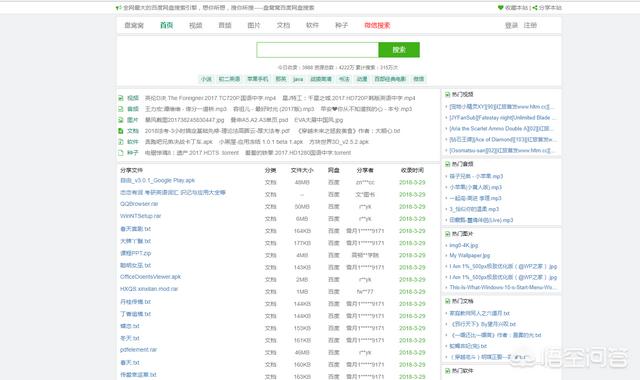Open the QQBrowser.rar shared file

pyautogui.click(x=139, y=204)
